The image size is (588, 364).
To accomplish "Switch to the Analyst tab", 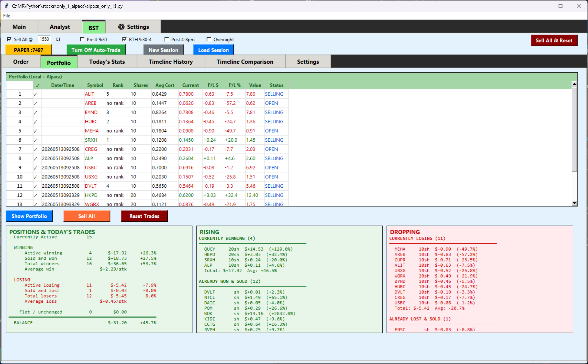I will (60, 27).
